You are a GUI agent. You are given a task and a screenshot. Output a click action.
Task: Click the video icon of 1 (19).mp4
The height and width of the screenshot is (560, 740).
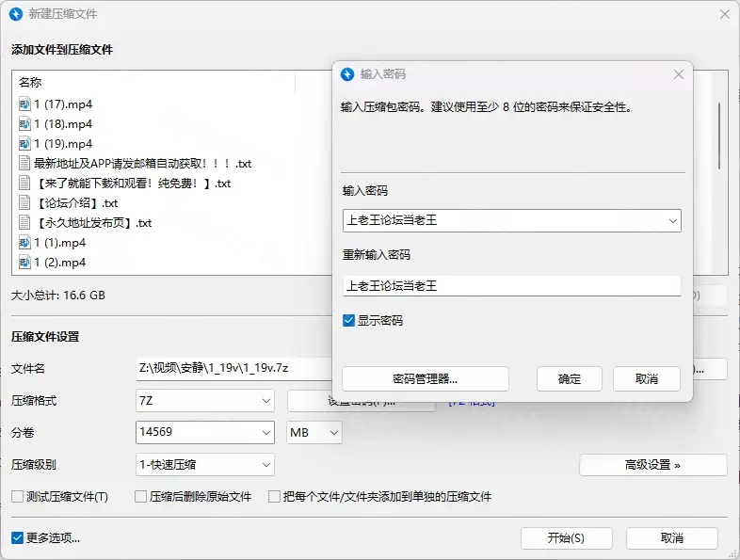[24, 143]
